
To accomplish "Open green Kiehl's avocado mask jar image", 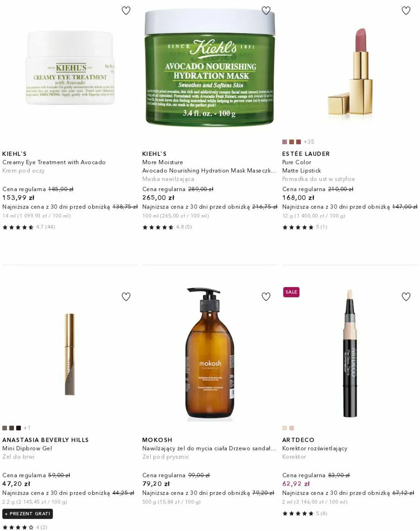I will pos(210,67).
